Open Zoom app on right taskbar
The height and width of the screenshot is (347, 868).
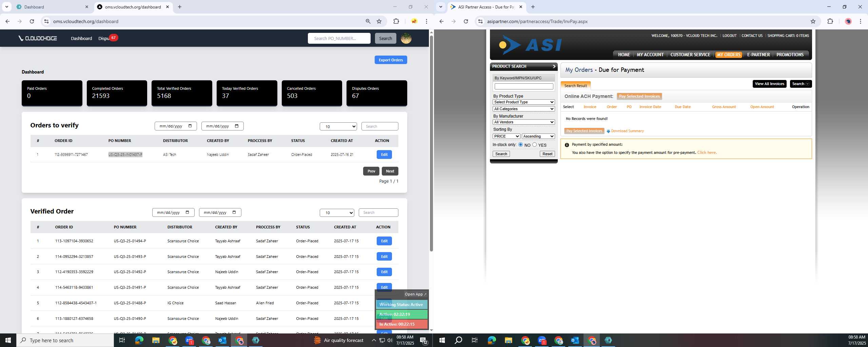[542, 340]
